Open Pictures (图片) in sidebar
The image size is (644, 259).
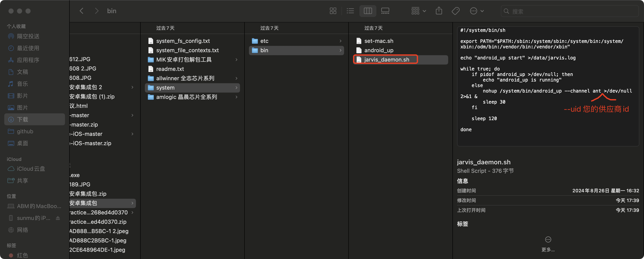pyautogui.click(x=34, y=108)
